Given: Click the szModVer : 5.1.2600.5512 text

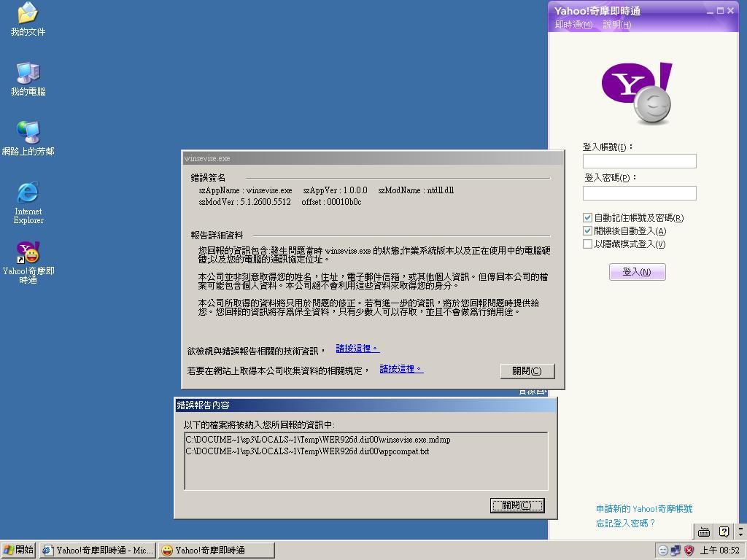Looking at the screenshot, I should click(x=244, y=202).
